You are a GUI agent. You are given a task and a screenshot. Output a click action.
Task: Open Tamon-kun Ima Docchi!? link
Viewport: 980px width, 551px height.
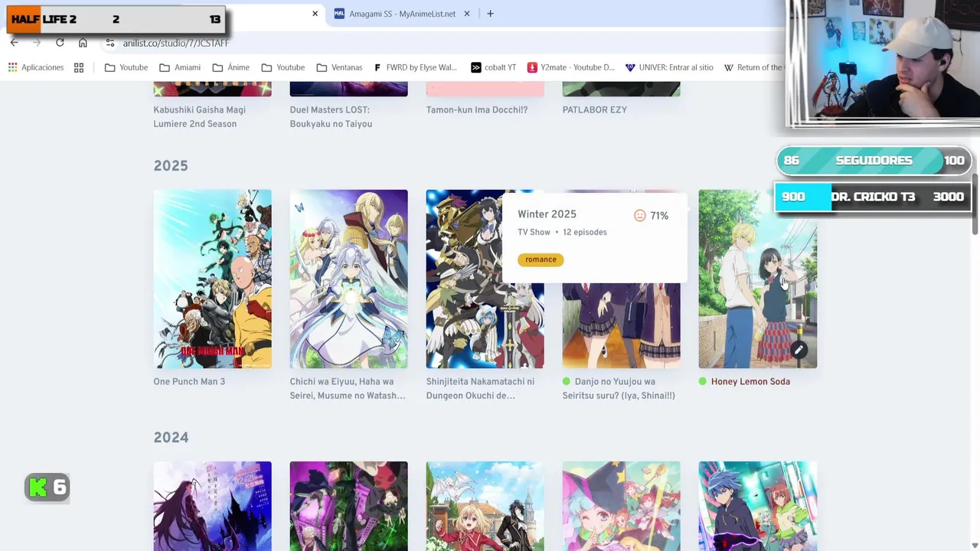[x=477, y=109]
